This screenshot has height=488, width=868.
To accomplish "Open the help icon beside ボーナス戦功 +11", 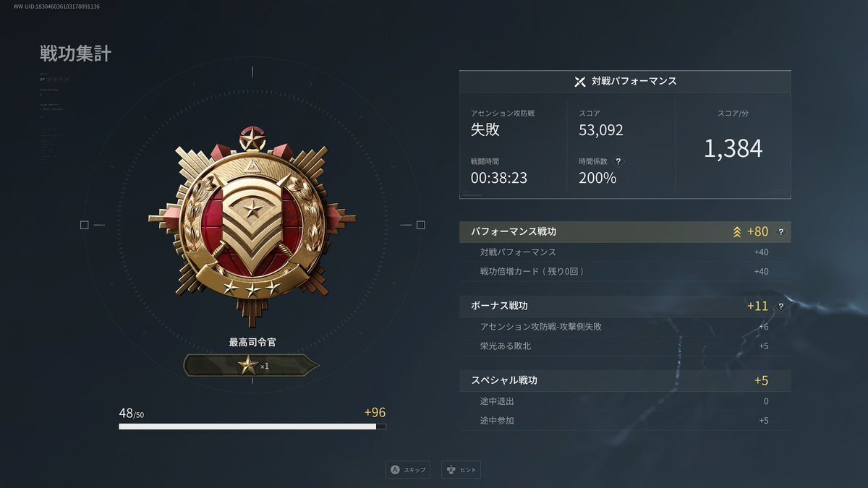I will (780, 307).
